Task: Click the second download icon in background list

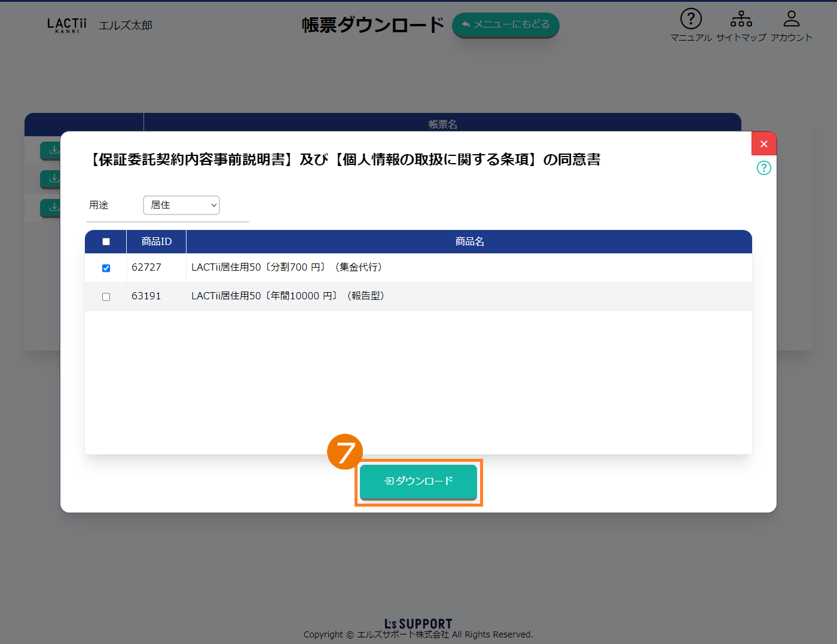Action: (x=51, y=178)
